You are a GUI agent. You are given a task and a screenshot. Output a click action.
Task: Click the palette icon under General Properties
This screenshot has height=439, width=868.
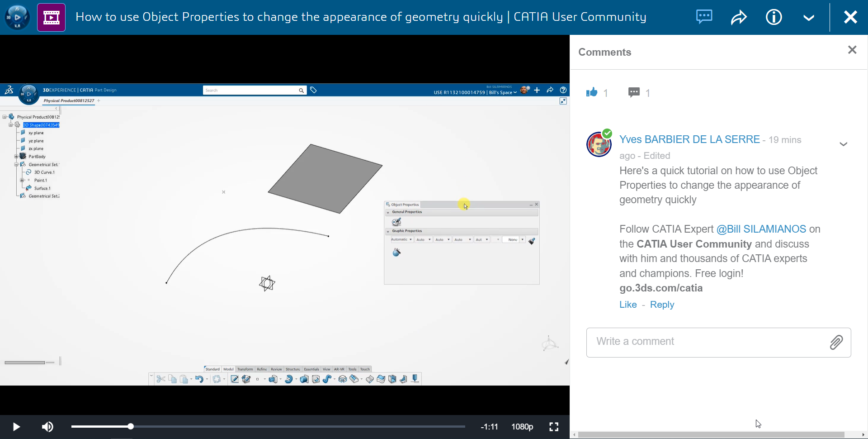[396, 222]
